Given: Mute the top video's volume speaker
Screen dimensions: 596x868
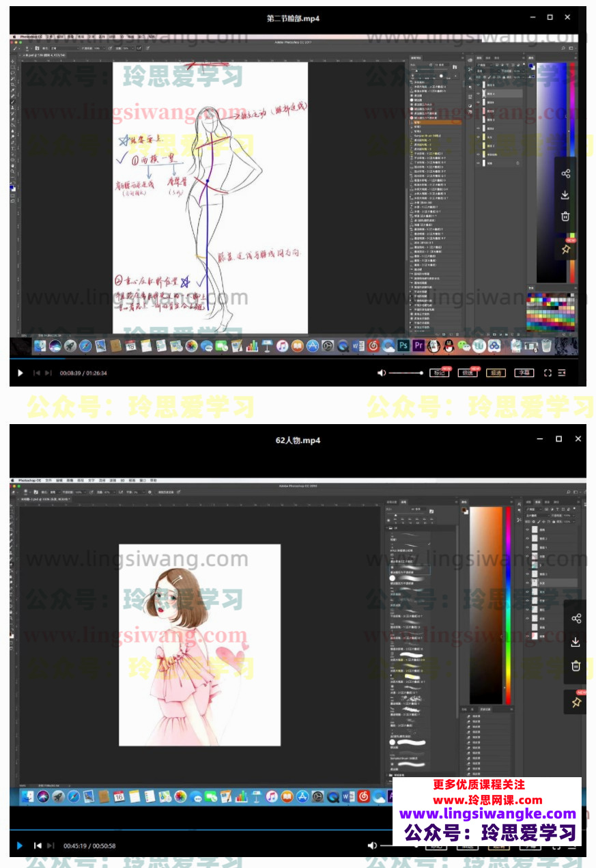Looking at the screenshot, I should [382, 373].
